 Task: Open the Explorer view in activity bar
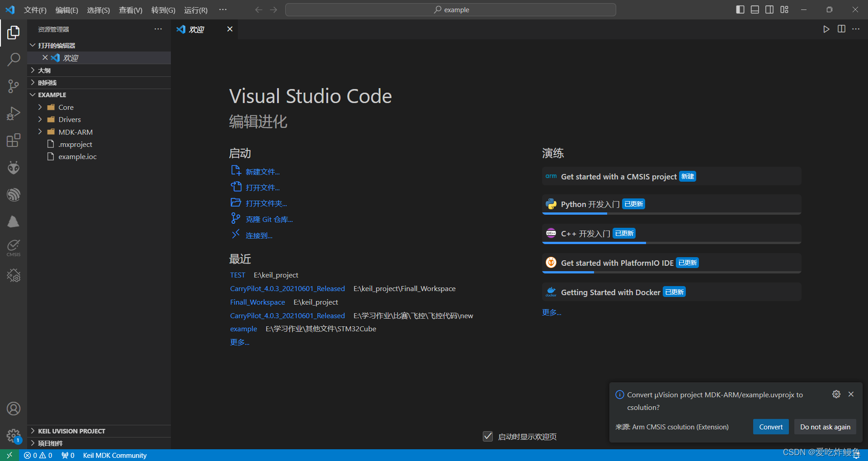14,33
